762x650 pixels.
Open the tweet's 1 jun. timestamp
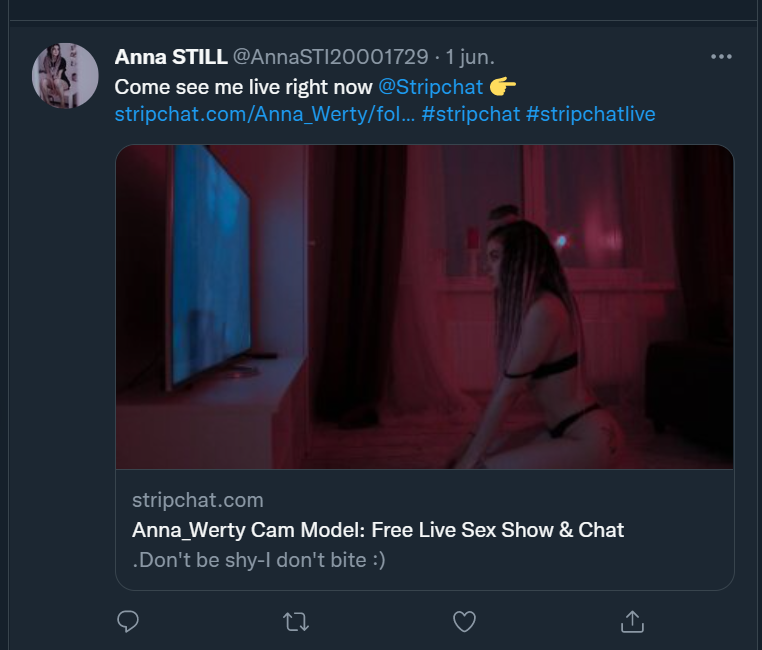tap(470, 56)
